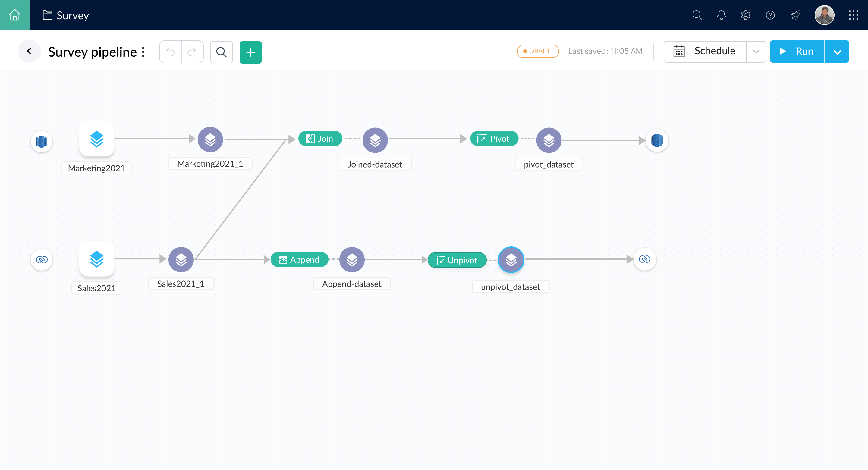Open the Unpivot transform node
The width and height of the screenshot is (868, 470).
click(x=457, y=260)
